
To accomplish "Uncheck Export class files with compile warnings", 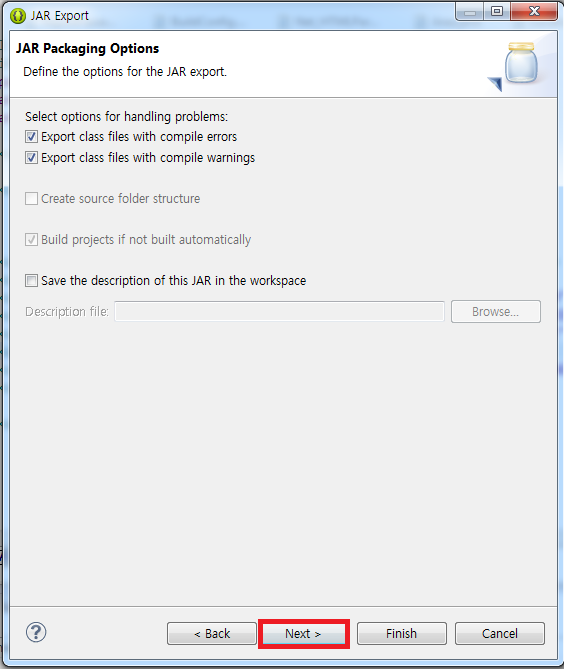I will coord(31,157).
